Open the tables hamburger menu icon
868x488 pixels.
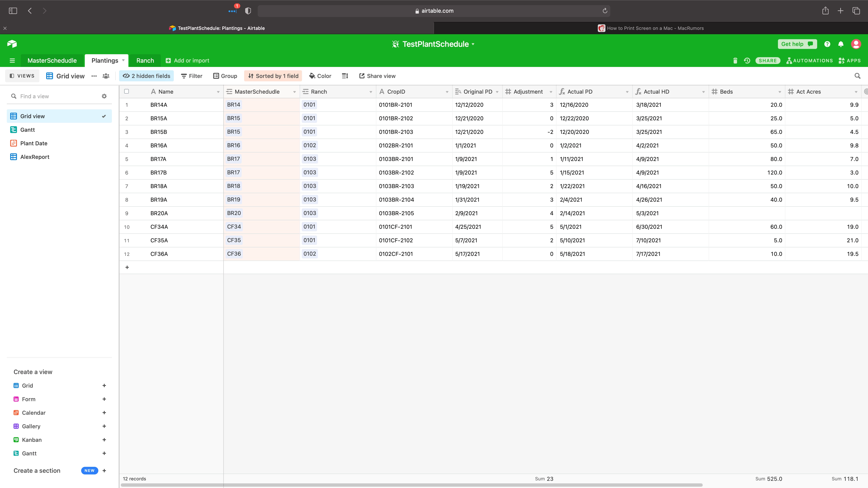13,61
